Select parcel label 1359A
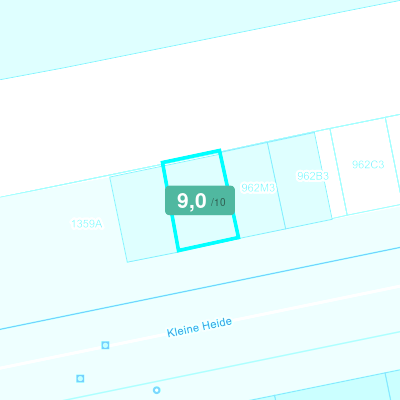Screen dimensions: 400x400 87,224
